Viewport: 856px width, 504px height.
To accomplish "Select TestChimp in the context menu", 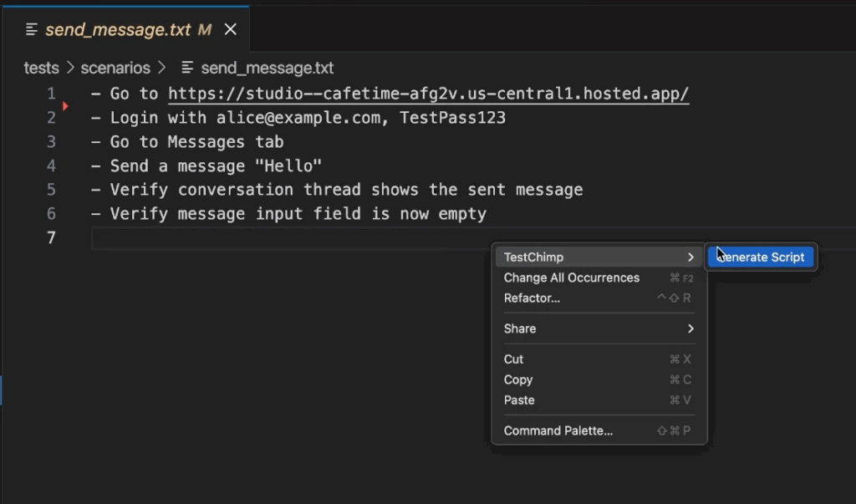I will coord(534,257).
